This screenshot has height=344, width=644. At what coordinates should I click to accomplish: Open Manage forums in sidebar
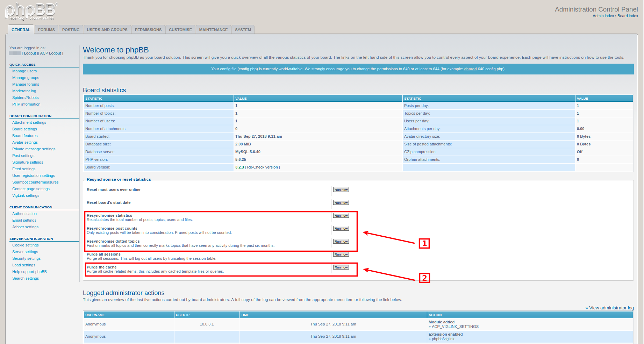(x=26, y=84)
